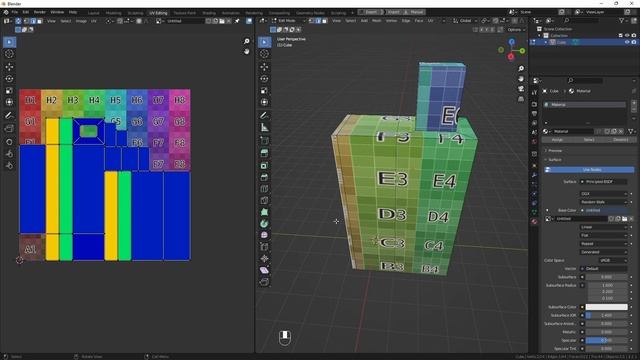Zoom the UV editor view with magnifier icon

pyautogui.click(x=246, y=41)
